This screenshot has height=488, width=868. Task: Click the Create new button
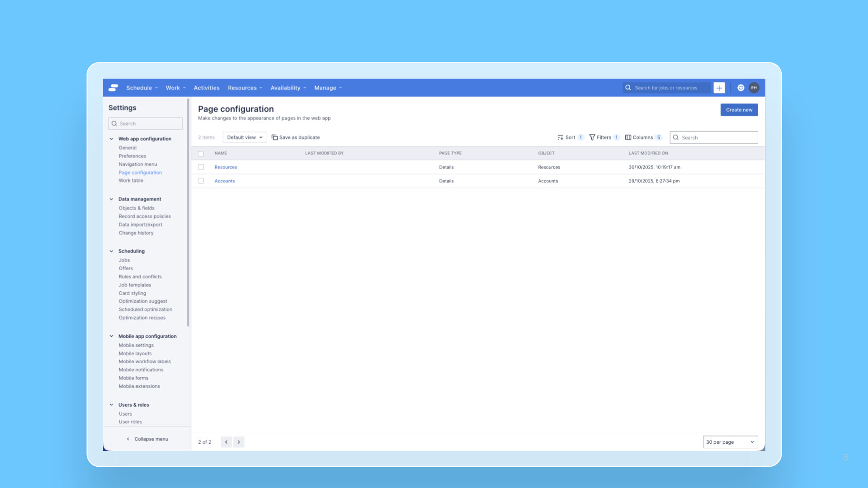(x=739, y=110)
